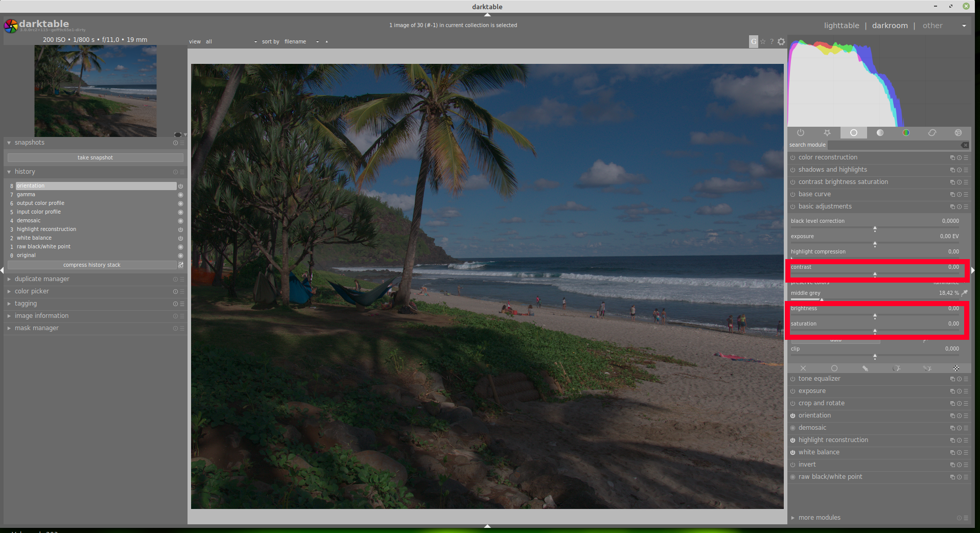
Task: Open presets menu for white balance
Action: pyautogui.click(x=966, y=453)
